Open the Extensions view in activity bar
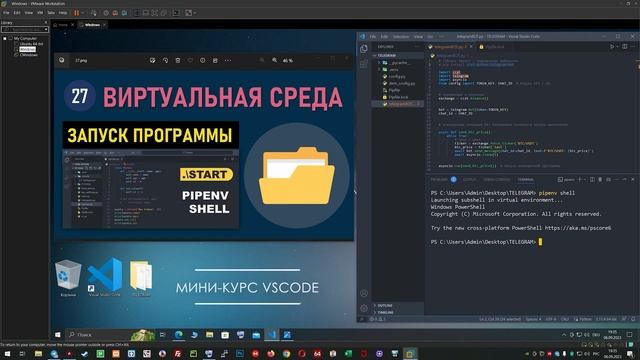Image resolution: width=640 pixels, height=360 pixels. [364, 64]
